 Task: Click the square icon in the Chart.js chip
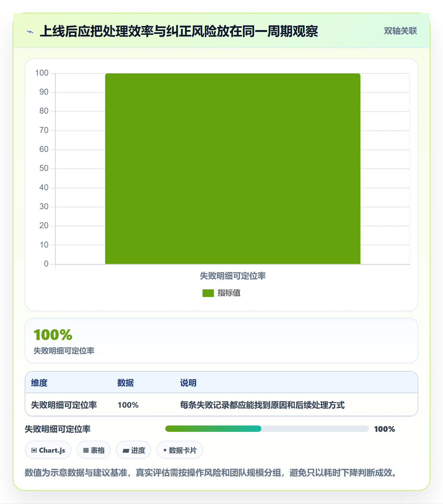34,450
